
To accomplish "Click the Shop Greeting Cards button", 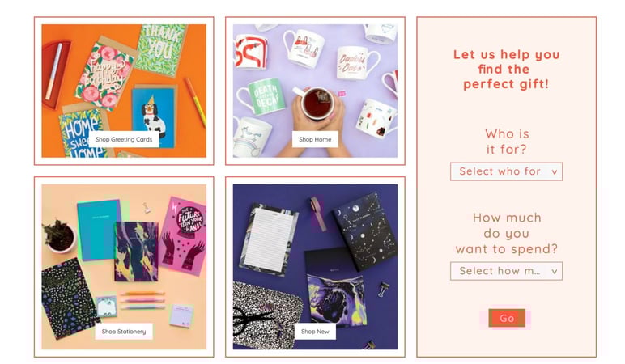I will (124, 139).
